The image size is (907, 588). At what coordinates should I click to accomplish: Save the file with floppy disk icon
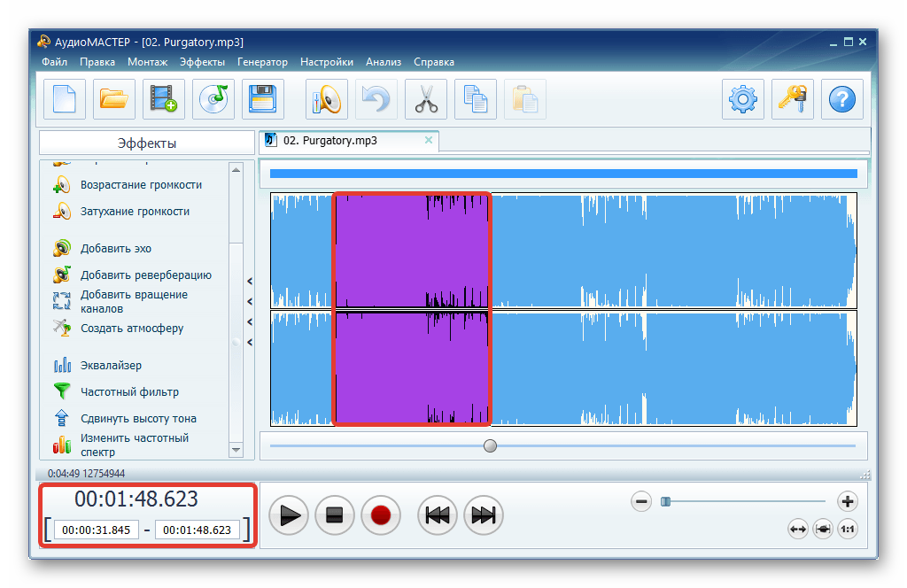coord(263,98)
